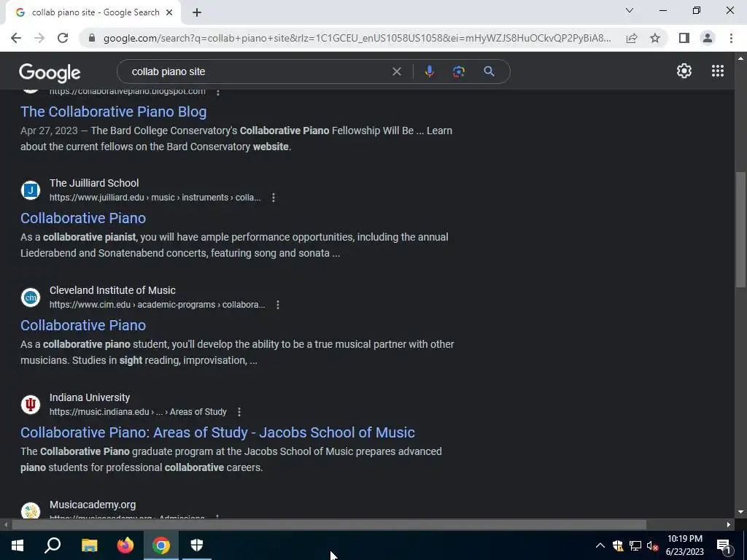Launch Firefox from the taskbar

(x=125, y=545)
